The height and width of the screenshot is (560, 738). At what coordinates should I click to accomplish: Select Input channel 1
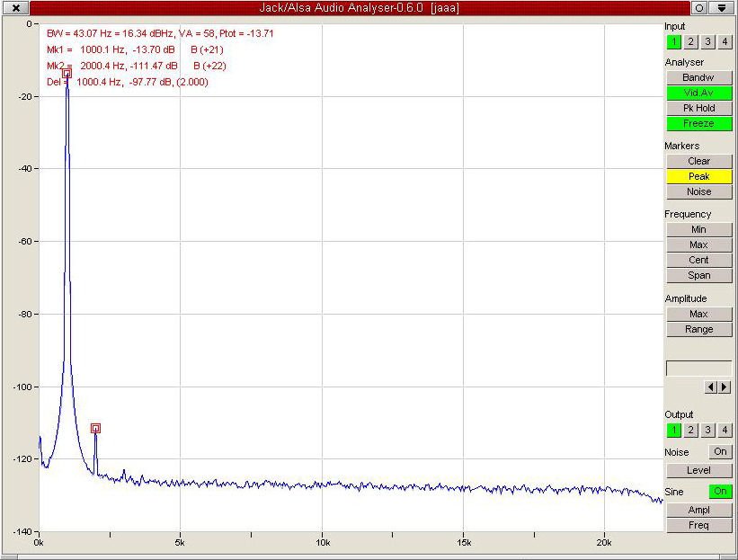tap(673, 42)
